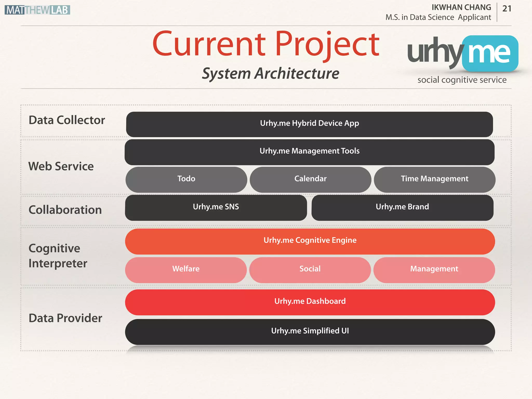Image resolution: width=532 pixels, height=399 pixels.
Task: Click the slide number 21
Action: [507, 9]
